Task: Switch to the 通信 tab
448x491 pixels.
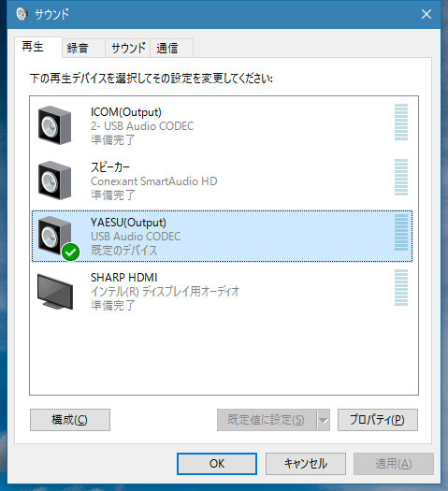Action: point(171,49)
